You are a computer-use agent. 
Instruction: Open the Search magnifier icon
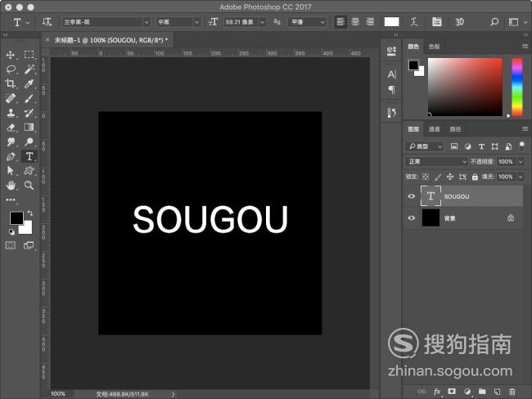(x=494, y=22)
